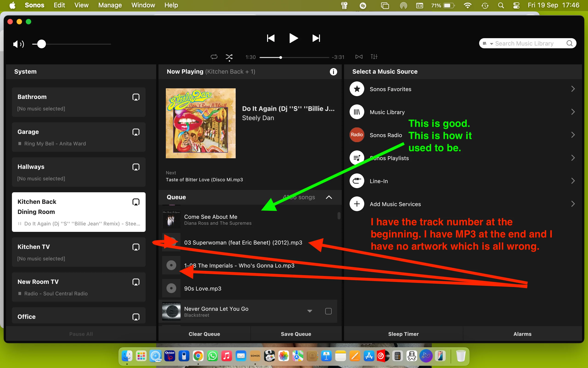This screenshot has height=368, width=588.
Task: Open Spotlight search in menu bar
Action: (x=501, y=5)
